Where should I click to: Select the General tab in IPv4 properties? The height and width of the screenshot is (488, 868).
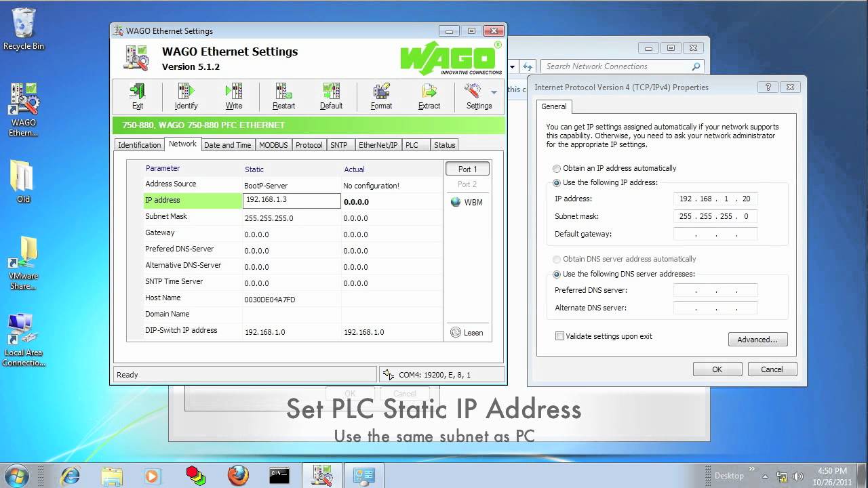(554, 106)
